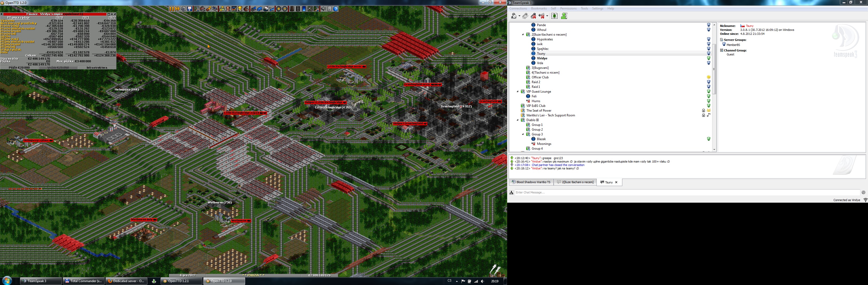Open TeamSpeak Connections menu

(518, 8)
